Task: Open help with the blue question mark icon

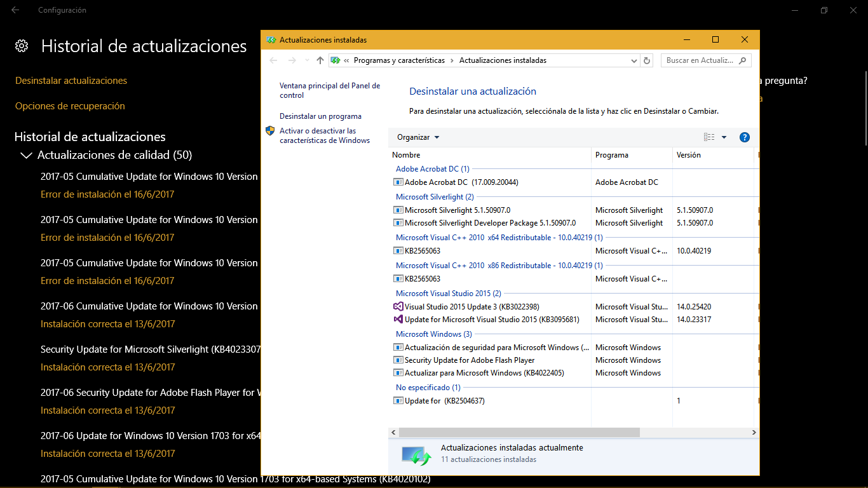Action: [x=745, y=137]
